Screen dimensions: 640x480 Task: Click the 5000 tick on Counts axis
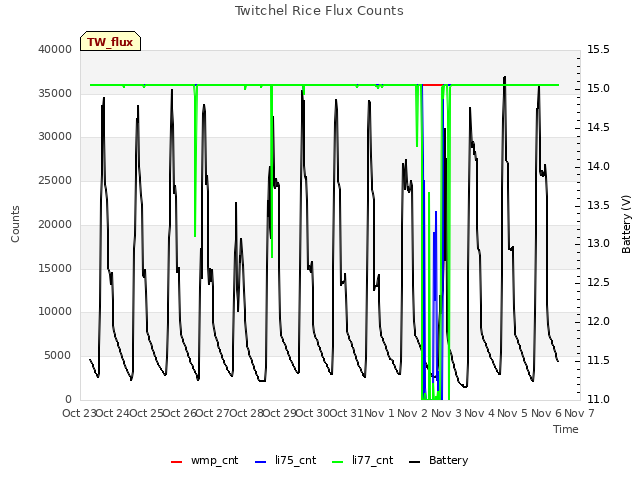[x=58, y=356]
